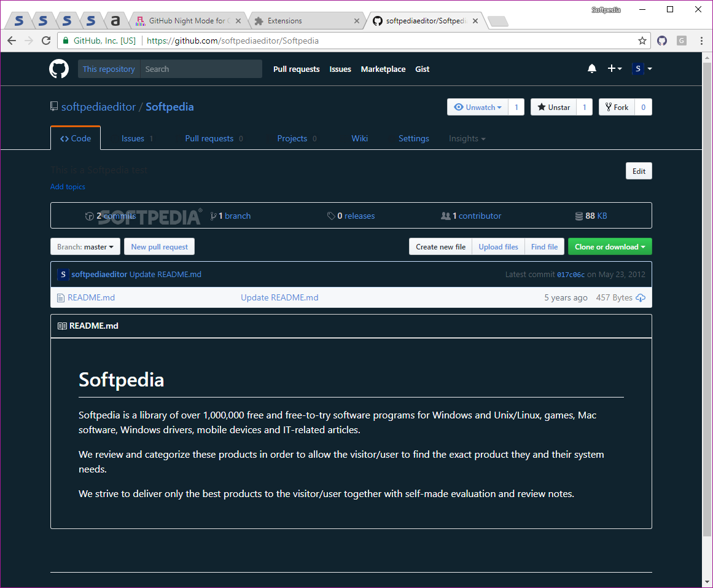
Task: Click the New pull request button
Action: [159, 246]
